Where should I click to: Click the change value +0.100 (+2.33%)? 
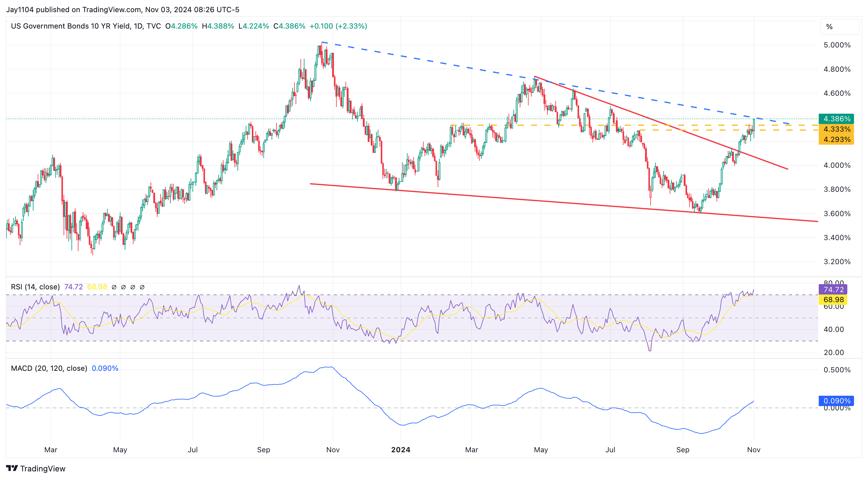(x=338, y=26)
